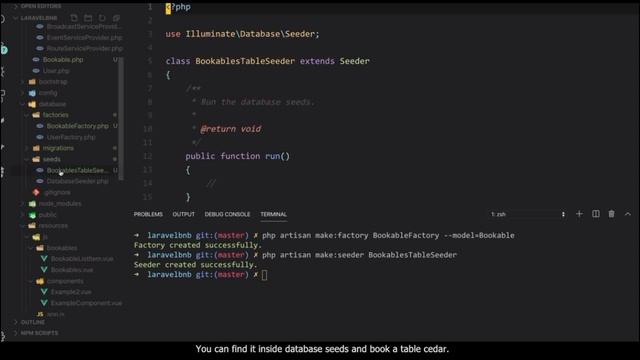Click the explorer sidebar scrollbar
Viewport: 640px width, 360px height.
coord(121,118)
